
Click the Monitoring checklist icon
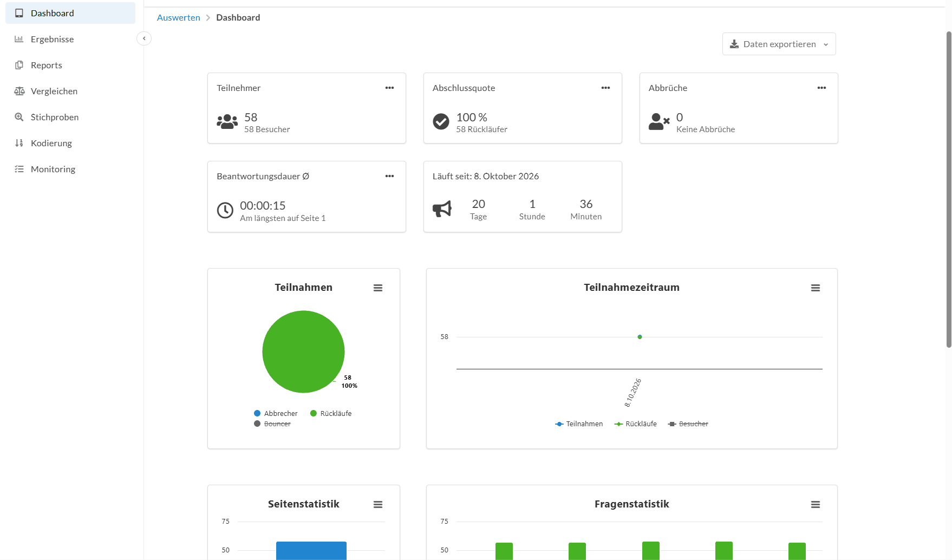click(x=19, y=169)
